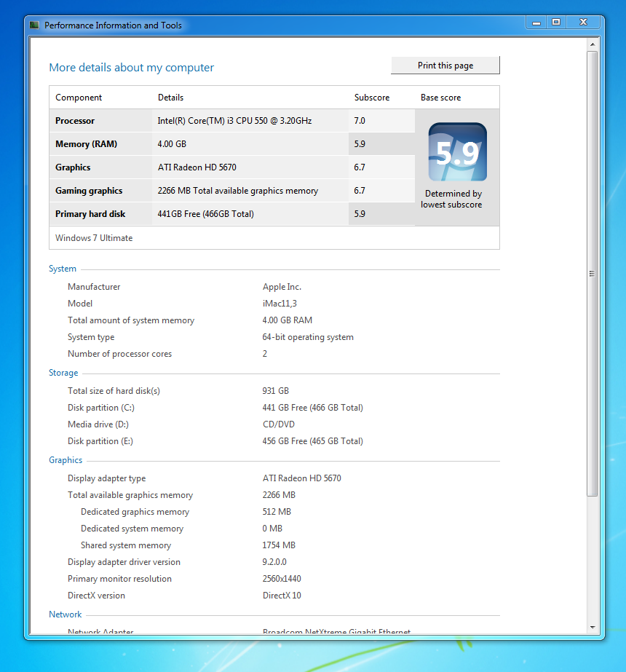The image size is (626, 672).
Task: Click the Subscore column header
Action: tap(372, 98)
